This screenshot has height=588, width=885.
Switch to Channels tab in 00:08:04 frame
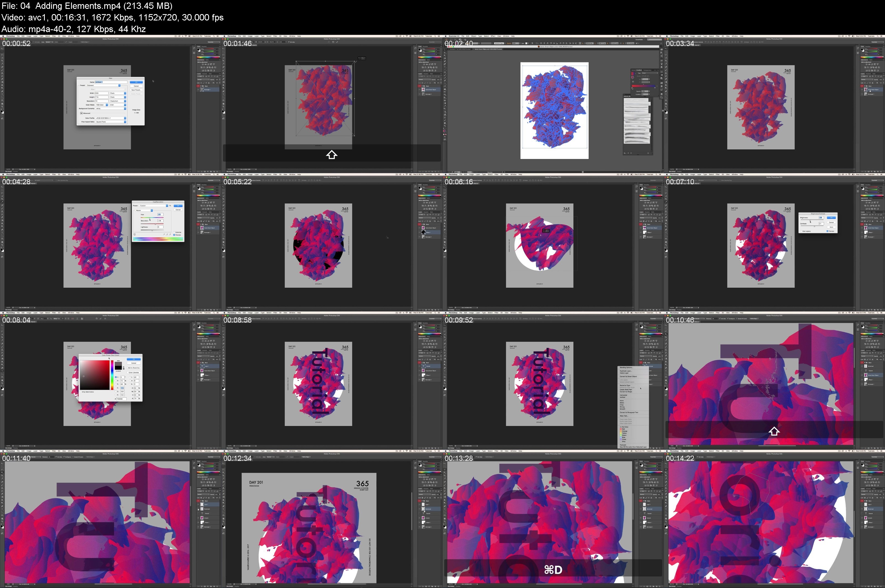coord(205,350)
